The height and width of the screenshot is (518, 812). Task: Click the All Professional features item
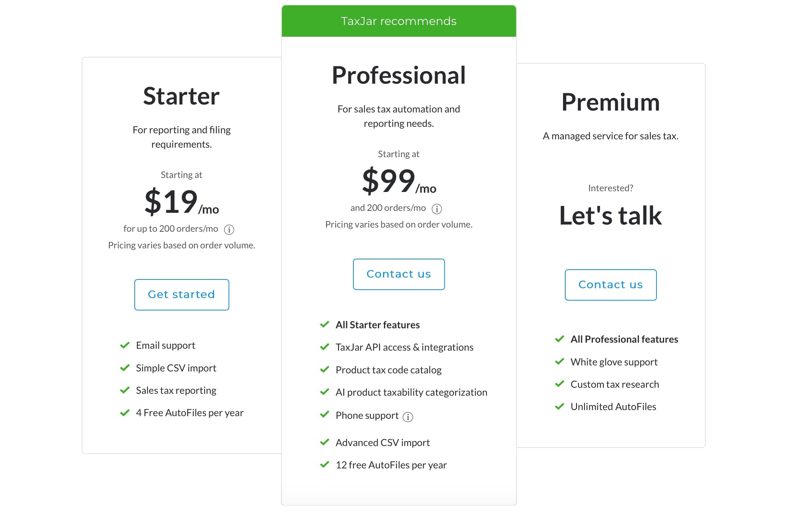624,339
